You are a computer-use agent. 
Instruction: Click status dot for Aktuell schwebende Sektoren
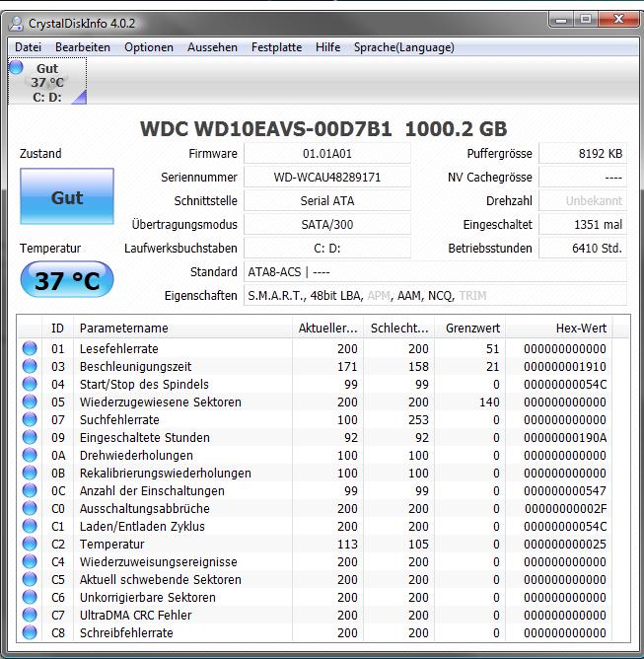pos(30,579)
